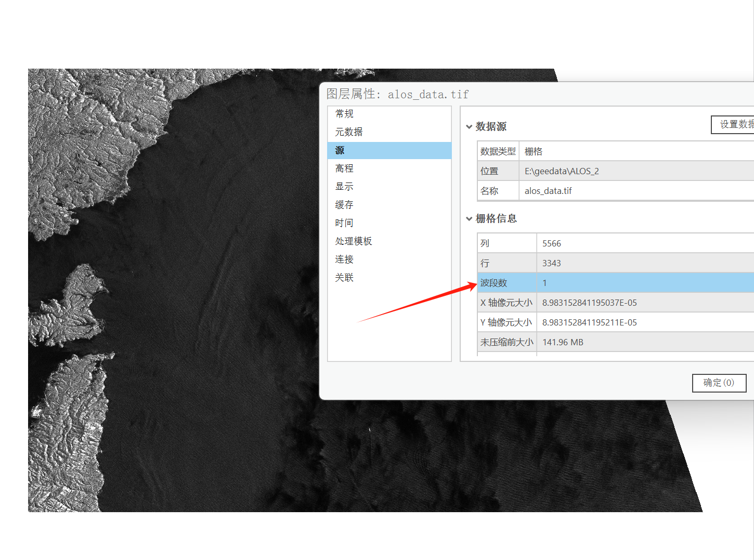This screenshot has width=754, height=560.
Task: 点击"数据源"旁的展开箭头
Action: click(469, 126)
